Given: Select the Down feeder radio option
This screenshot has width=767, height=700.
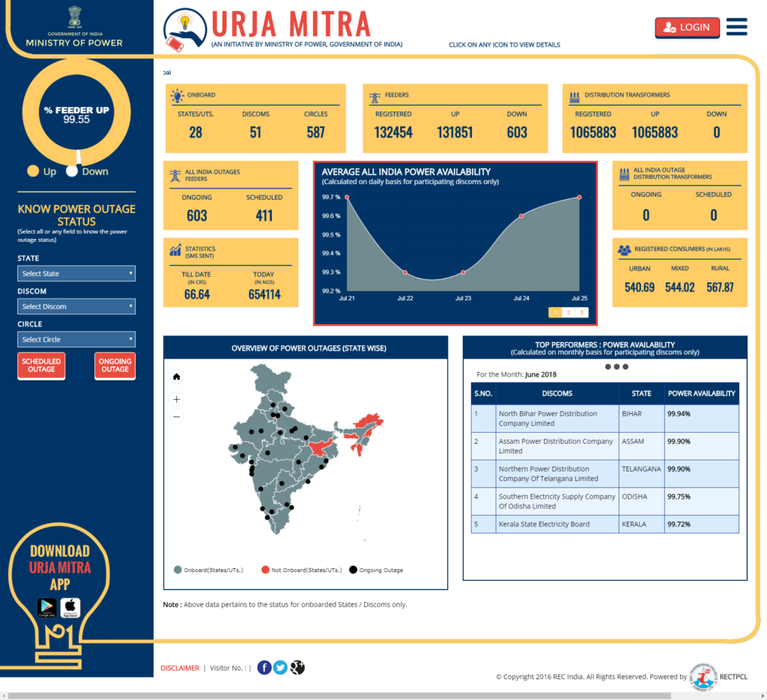Looking at the screenshot, I should [x=71, y=171].
